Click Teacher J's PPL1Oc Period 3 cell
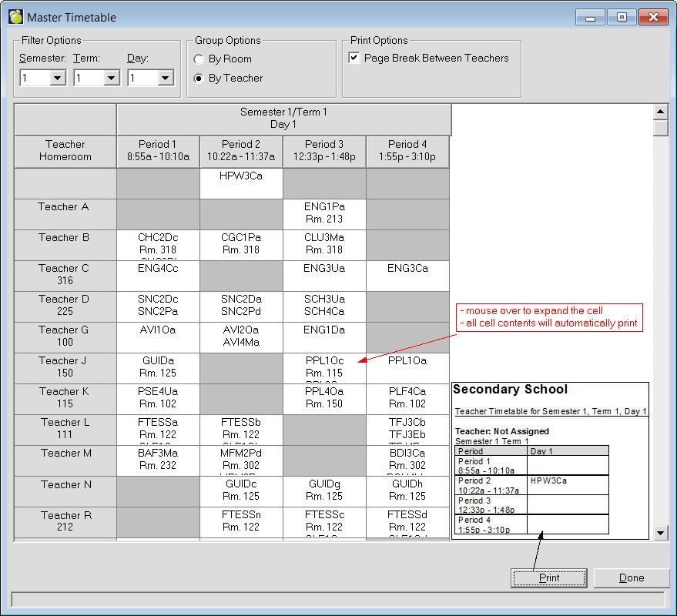Screen dimensions: 677x616 (x=324, y=368)
